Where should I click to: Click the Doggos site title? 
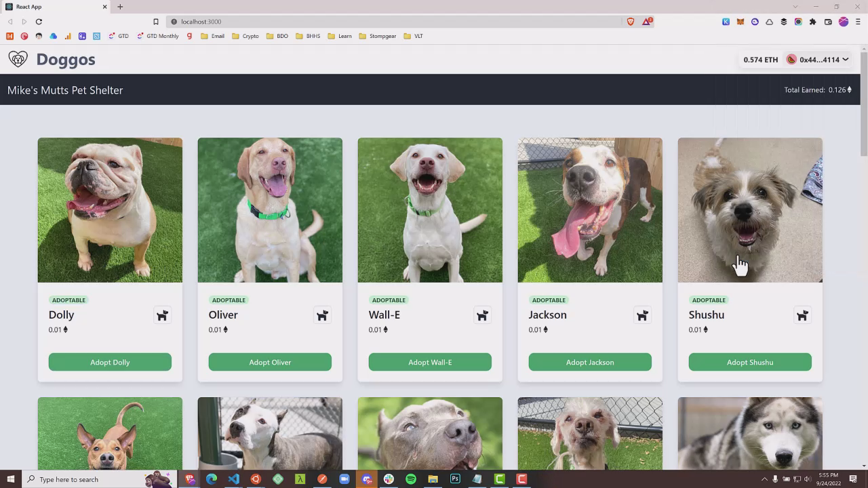66,59
